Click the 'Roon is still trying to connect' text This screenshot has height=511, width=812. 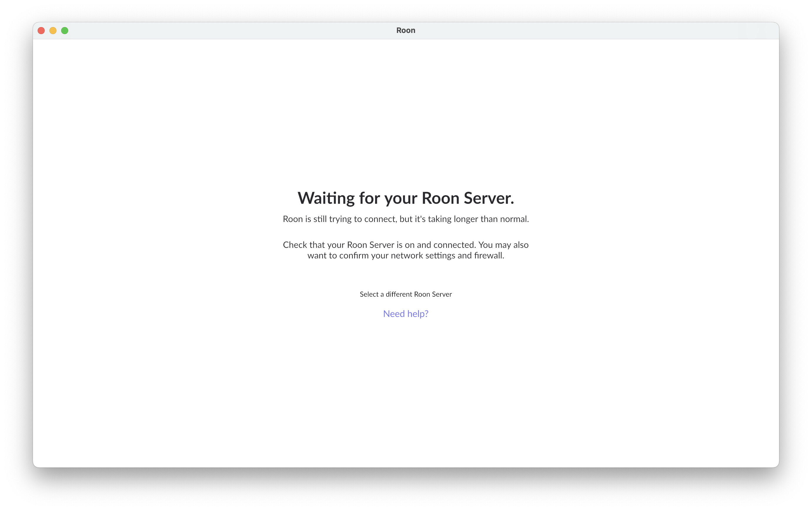(x=406, y=219)
